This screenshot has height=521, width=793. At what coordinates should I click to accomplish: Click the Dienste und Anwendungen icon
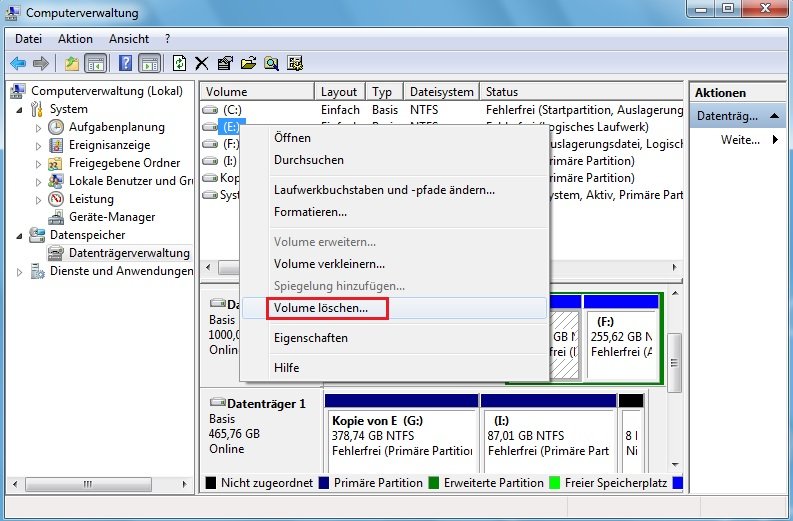pos(37,271)
